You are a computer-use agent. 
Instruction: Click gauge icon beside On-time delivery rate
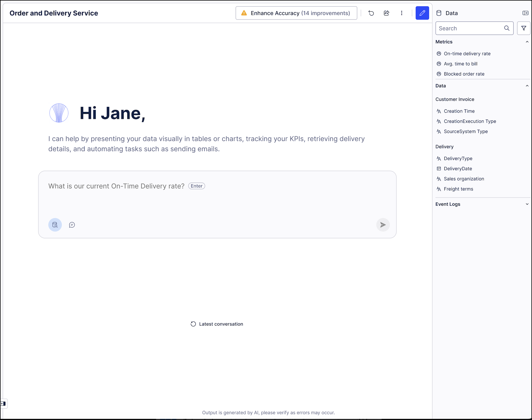click(439, 54)
